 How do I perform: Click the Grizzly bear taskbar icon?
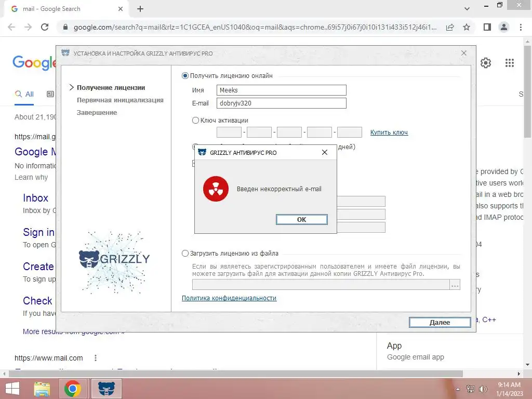(x=106, y=389)
